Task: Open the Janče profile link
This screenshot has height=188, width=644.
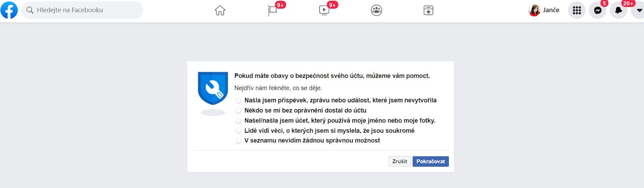Action: pyautogui.click(x=544, y=10)
